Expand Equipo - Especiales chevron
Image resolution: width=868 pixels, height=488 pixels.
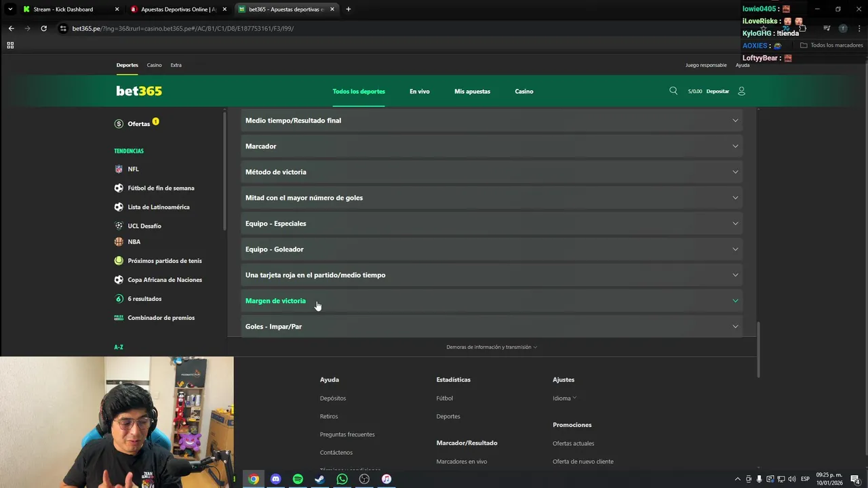[x=735, y=224]
